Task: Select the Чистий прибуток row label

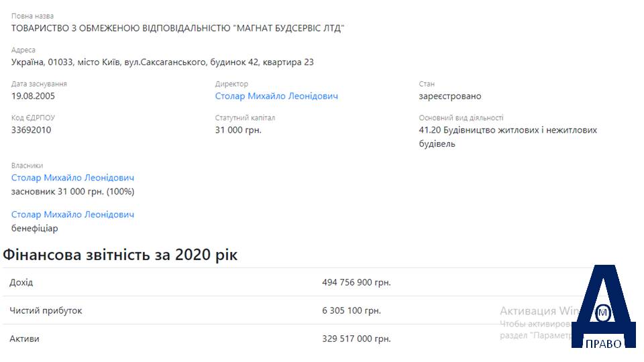Action: (x=46, y=310)
